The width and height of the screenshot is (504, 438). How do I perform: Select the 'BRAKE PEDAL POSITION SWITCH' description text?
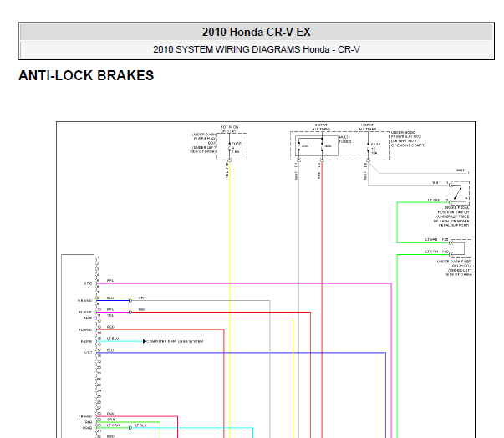[x=453, y=216]
